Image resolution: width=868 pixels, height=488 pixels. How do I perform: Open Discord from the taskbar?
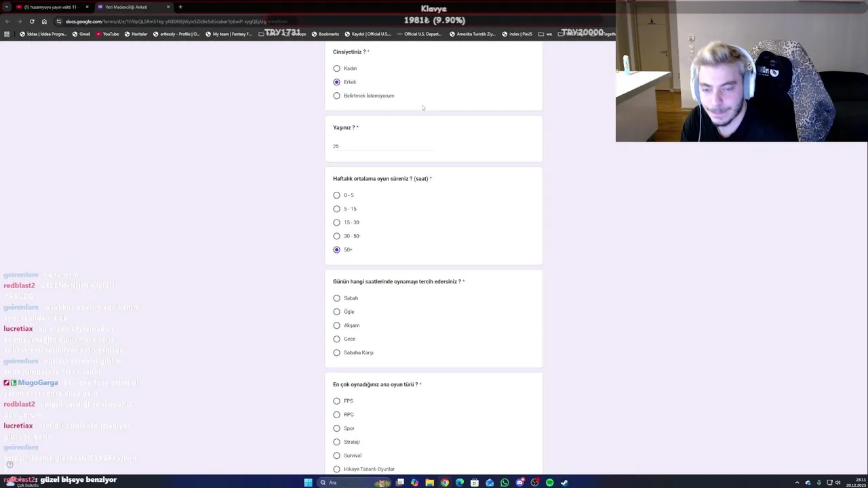(x=519, y=483)
